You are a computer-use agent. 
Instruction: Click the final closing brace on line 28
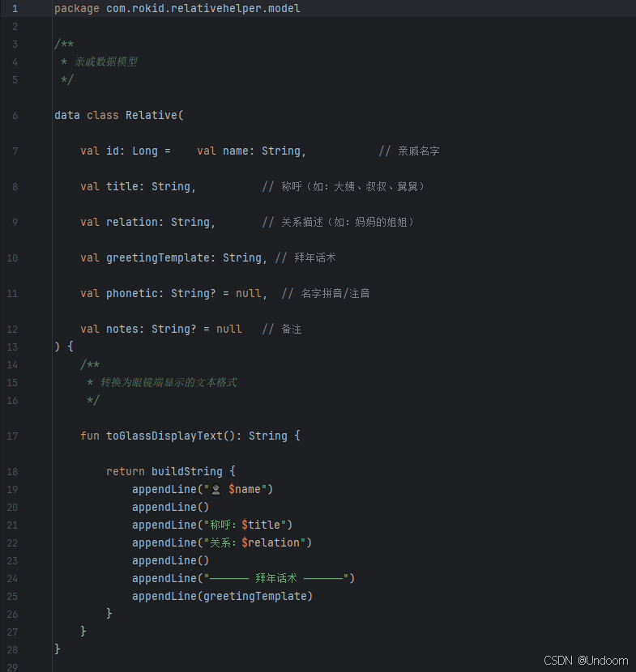coord(58,649)
